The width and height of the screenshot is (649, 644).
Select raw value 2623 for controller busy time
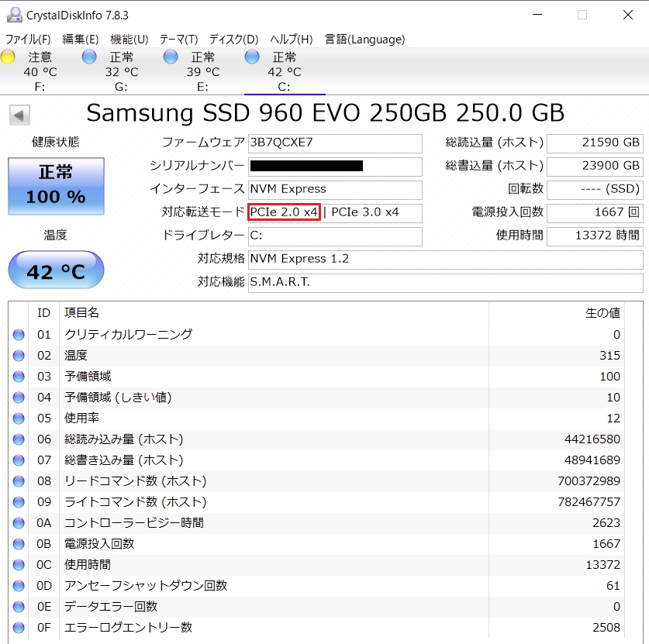point(606,523)
